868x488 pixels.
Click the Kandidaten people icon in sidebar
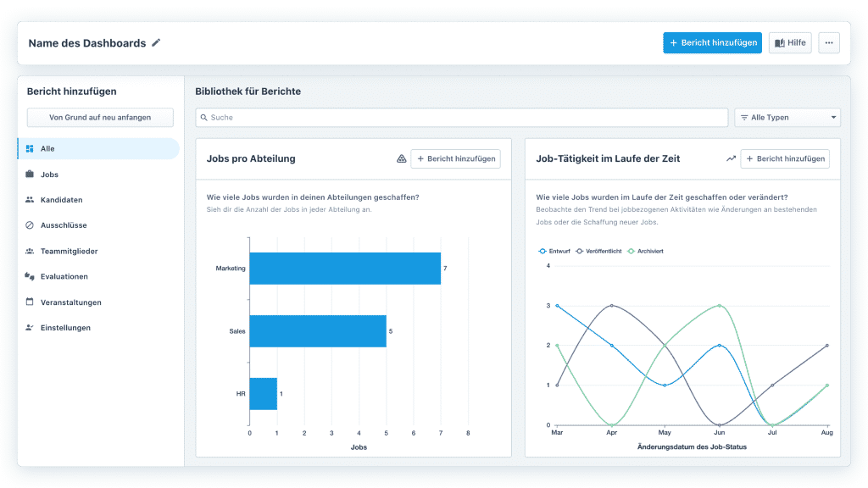coord(30,200)
